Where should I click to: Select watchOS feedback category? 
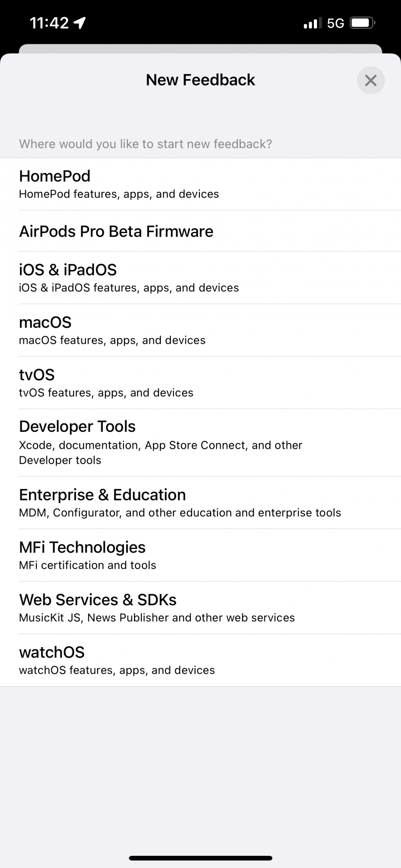pos(200,660)
